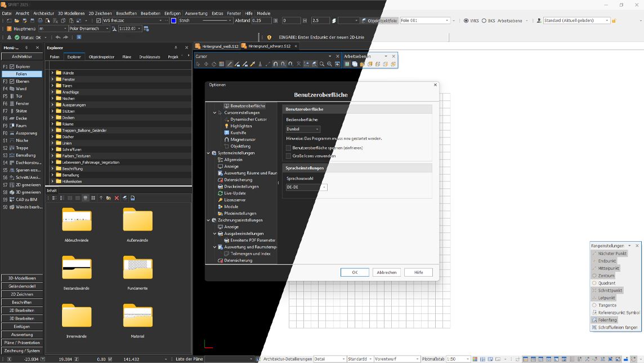Click the blue color swatch in toolbar
This screenshot has width=644, height=363.
tap(174, 20)
